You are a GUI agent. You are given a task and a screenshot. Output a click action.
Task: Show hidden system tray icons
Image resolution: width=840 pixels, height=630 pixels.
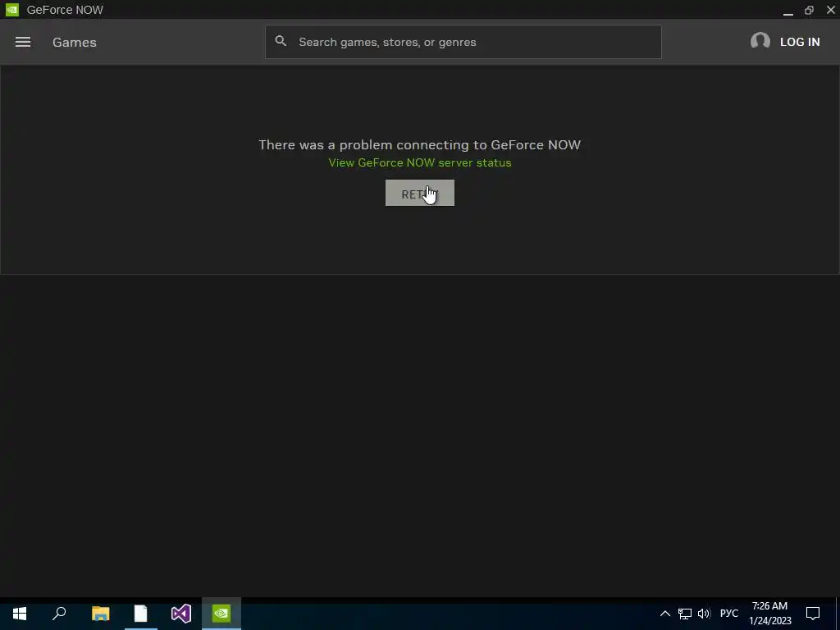point(664,614)
